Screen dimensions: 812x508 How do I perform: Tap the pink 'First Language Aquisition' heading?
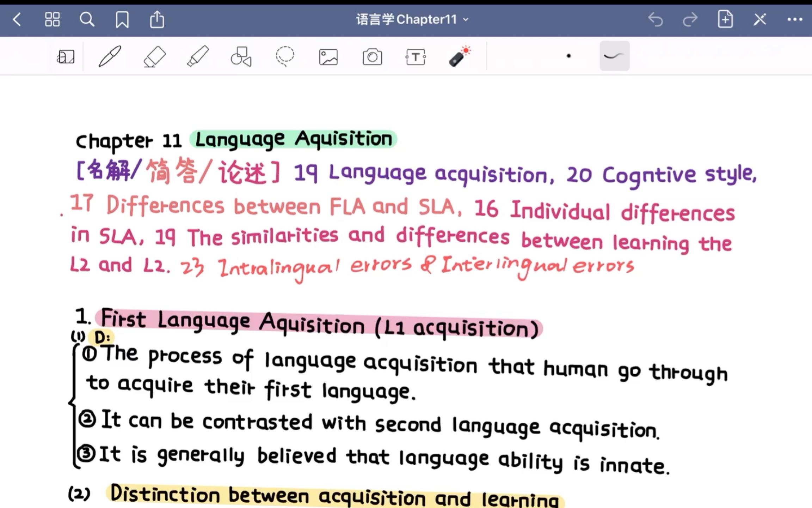[x=319, y=323]
